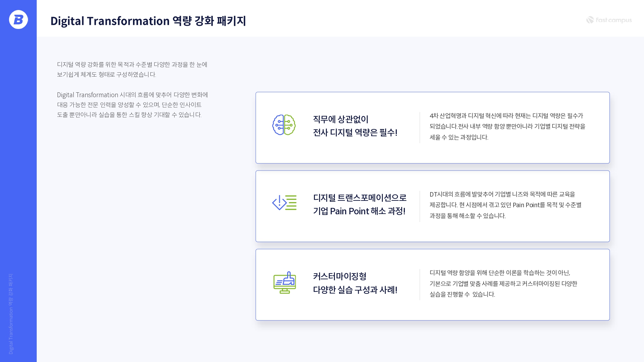The width and height of the screenshot is (644, 362).
Task: Click the vertical divider in the 커스터마이징형 card
Action: (x=420, y=285)
